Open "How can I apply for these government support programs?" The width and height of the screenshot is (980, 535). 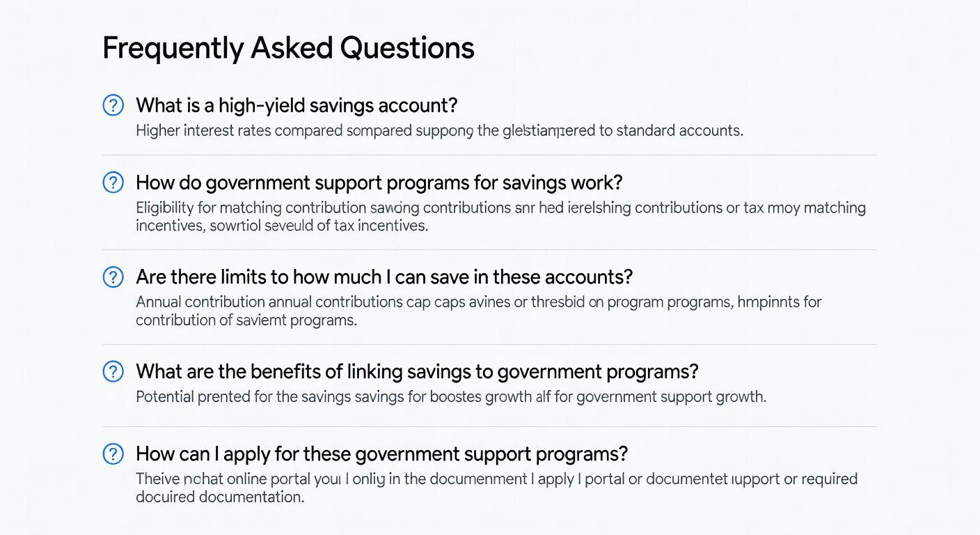tap(381, 453)
